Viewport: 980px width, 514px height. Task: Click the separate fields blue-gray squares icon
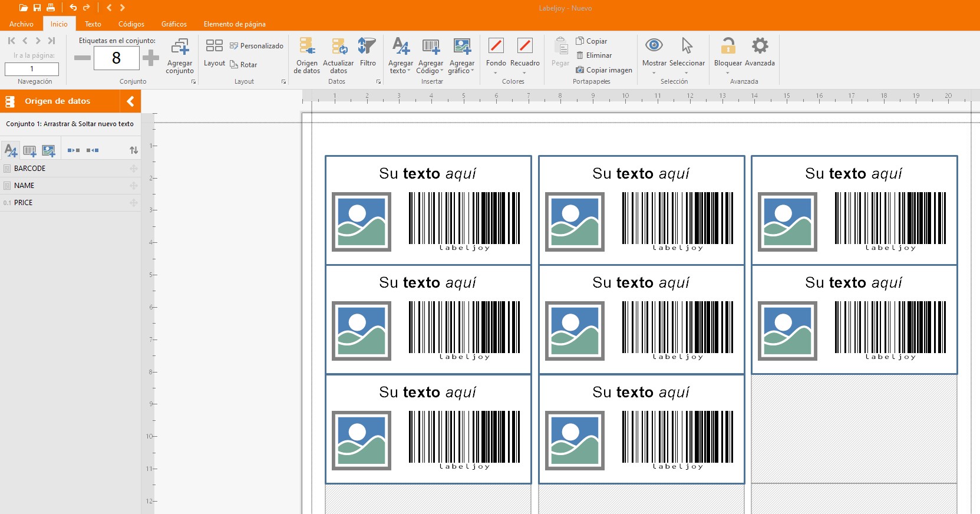click(x=74, y=150)
